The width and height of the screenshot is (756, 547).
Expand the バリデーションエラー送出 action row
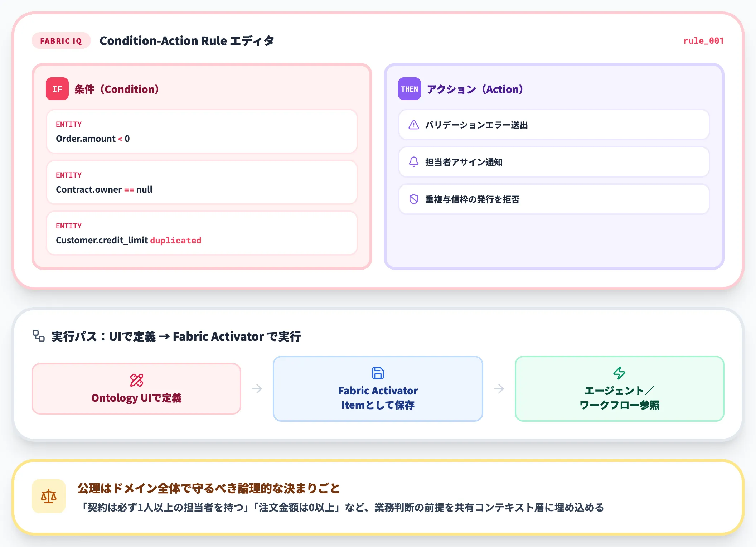(x=554, y=125)
